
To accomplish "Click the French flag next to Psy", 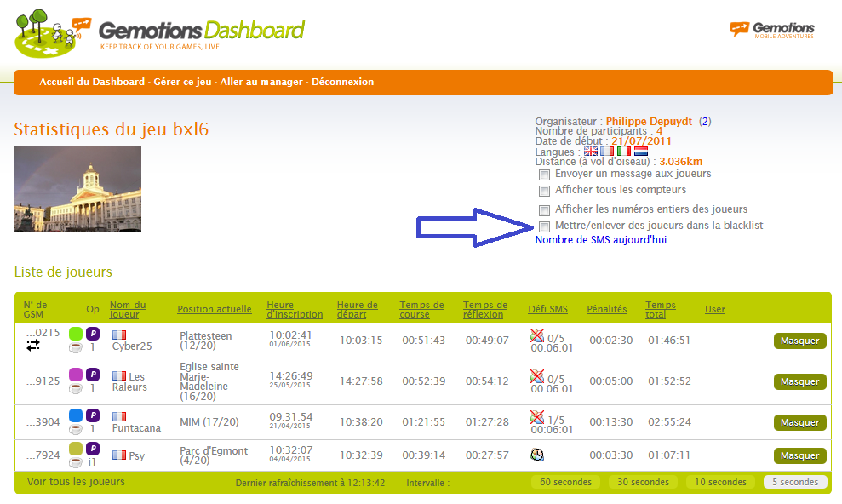I will 118,455.
